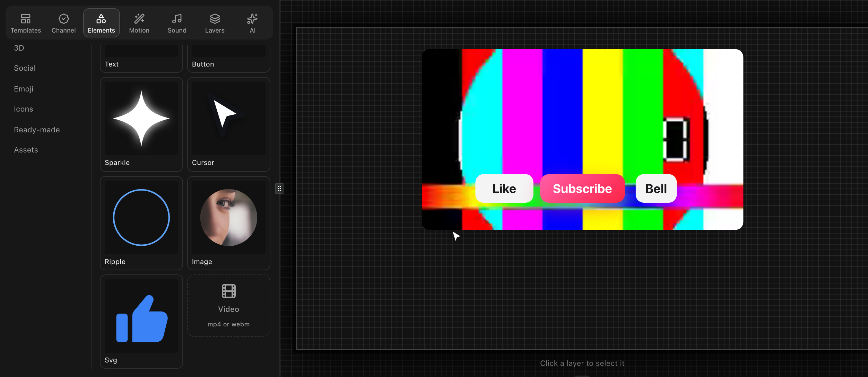Image resolution: width=868 pixels, height=377 pixels.
Task: Select the Bell button on canvas
Action: point(656,188)
